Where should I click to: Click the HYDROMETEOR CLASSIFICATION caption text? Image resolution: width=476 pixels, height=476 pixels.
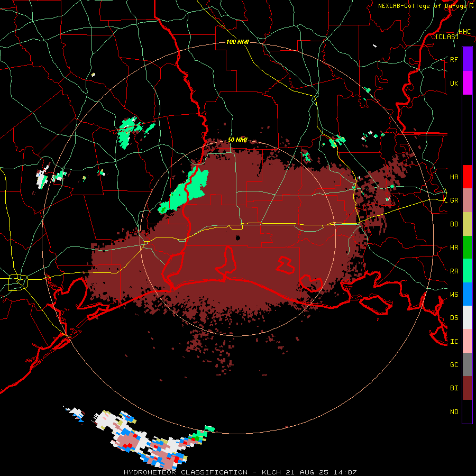pos(186,472)
